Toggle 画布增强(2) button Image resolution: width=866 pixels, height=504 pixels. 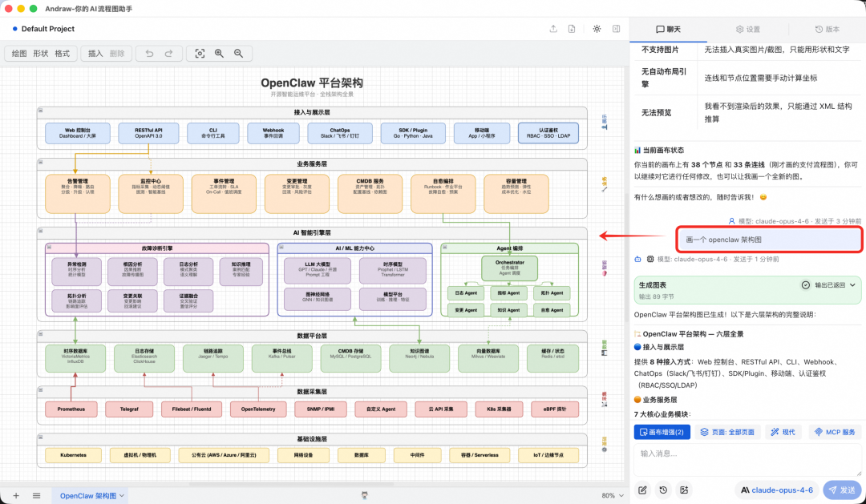coord(662,432)
